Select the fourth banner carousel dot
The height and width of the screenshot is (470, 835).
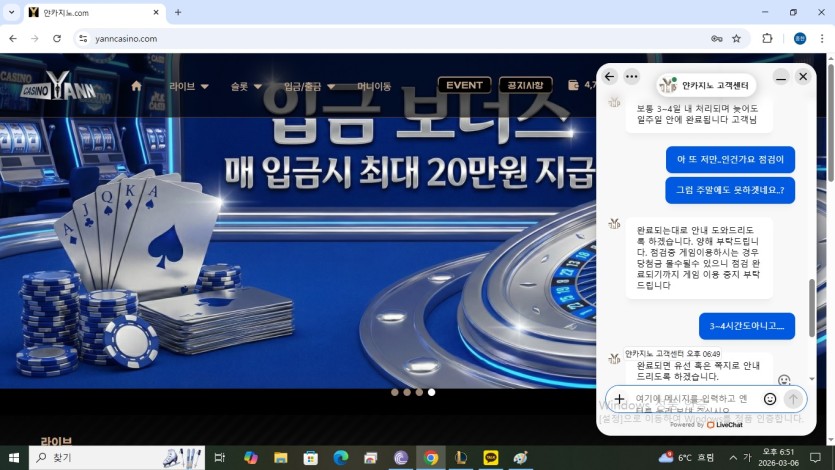(x=431, y=392)
